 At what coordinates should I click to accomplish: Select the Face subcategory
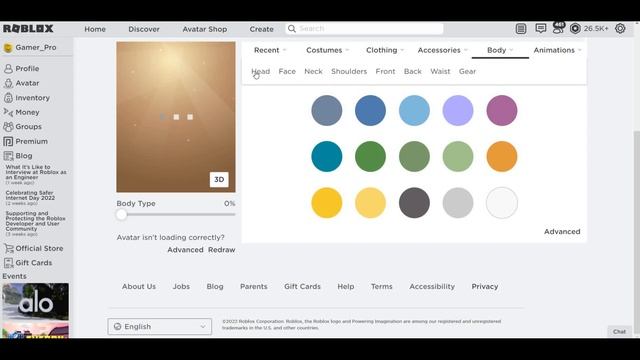287,71
